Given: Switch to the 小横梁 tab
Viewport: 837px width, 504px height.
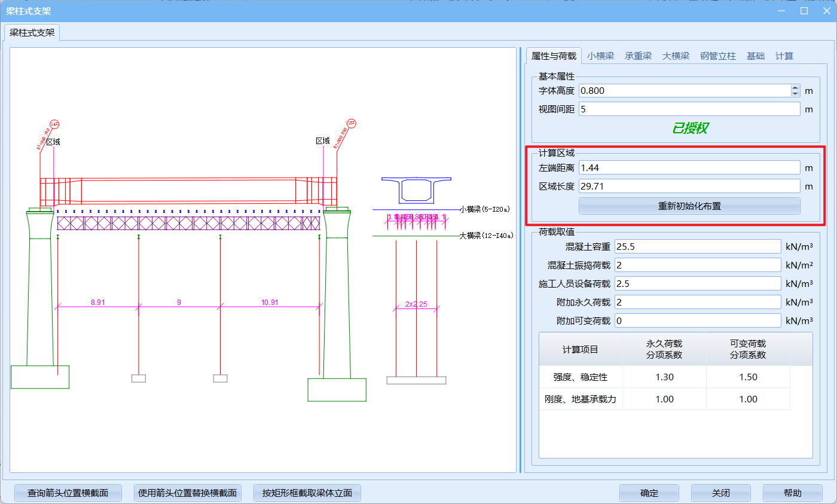Looking at the screenshot, I should [x=600, y=56].
